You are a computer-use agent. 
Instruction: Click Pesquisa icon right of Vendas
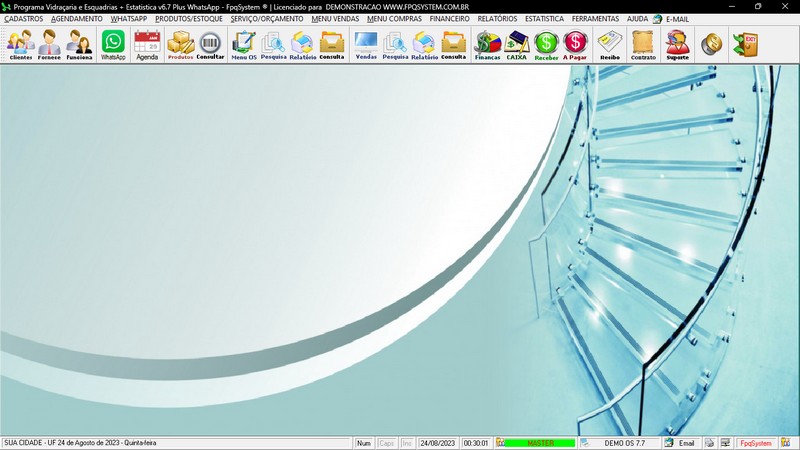(x=395, y=45)
